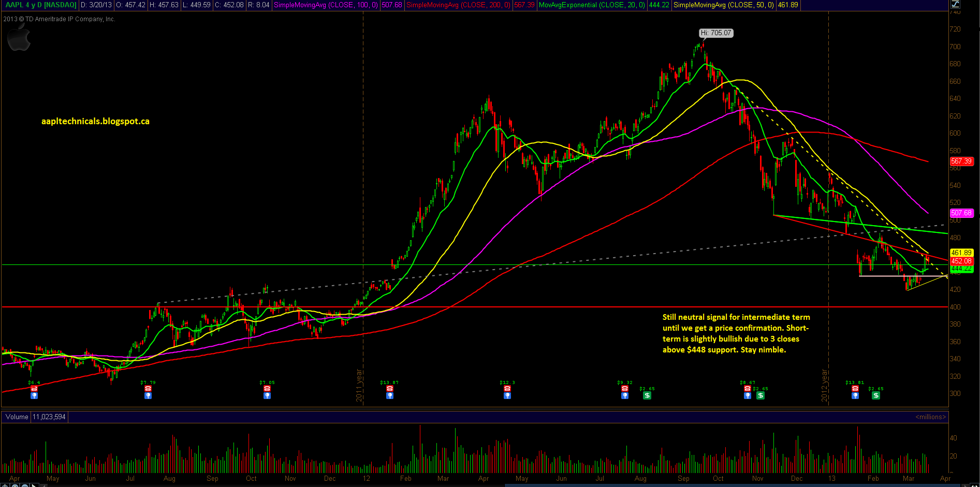Click the red phone icon under $8.67
This screenshot has height=487, width=980.
[x=748, y=389]
